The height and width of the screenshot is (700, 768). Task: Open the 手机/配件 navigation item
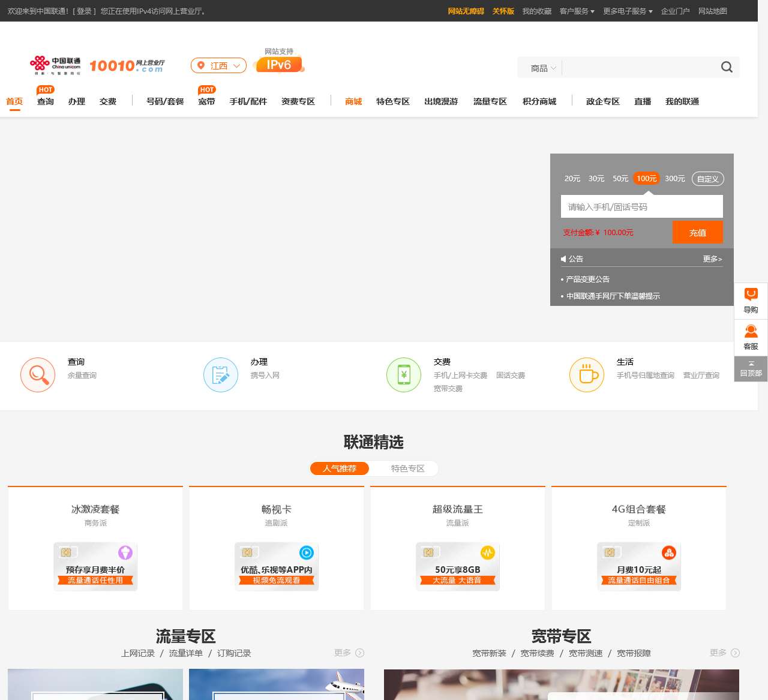(x=248, y=101)
